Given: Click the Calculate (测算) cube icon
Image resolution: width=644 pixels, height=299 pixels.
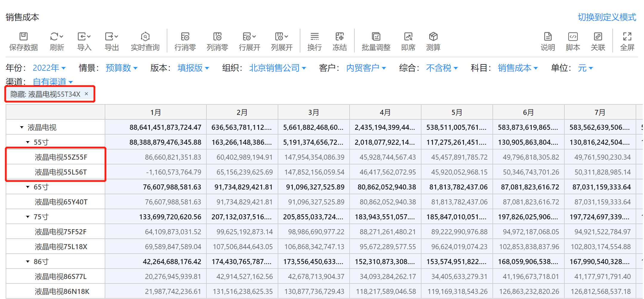Looking at the screenshot, I should click(x=433, y=37).
